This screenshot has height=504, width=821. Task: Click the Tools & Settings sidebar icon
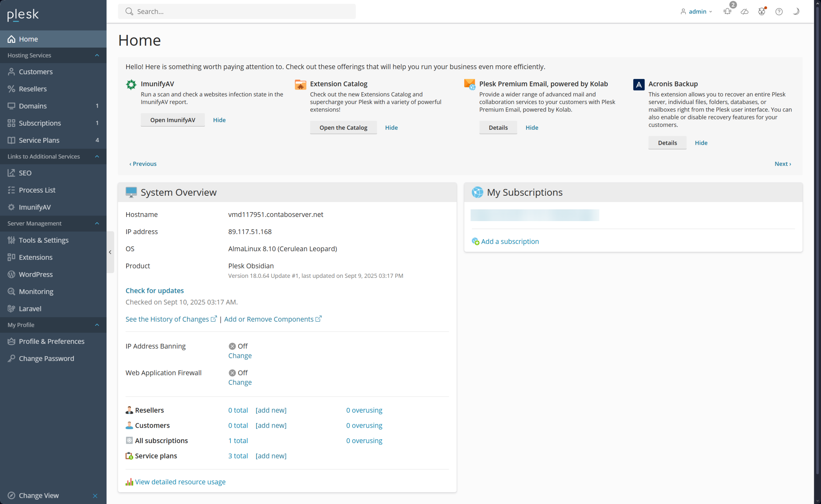11,240
